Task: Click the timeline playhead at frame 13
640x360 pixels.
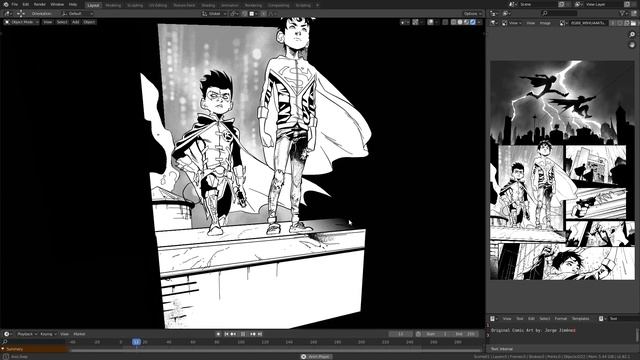Action: pos(136,342)
